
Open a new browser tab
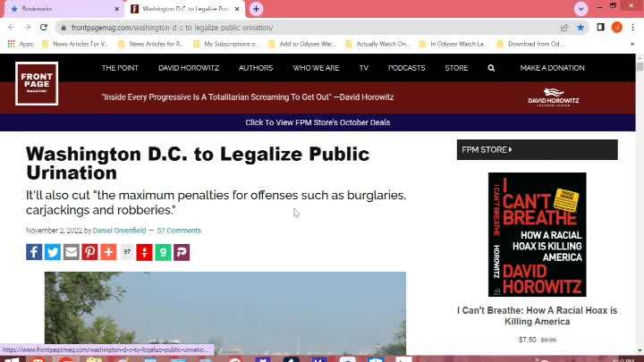256,9
